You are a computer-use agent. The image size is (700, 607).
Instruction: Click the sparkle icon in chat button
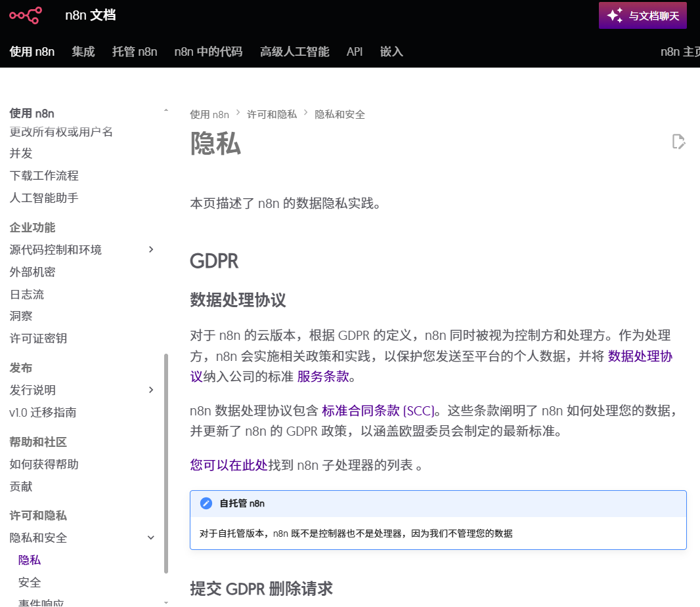click(x=615, y=16)
